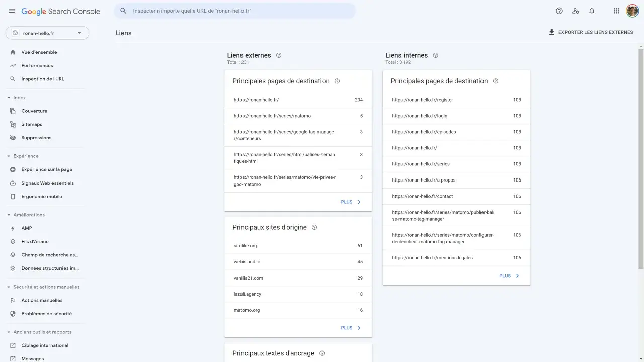Click help icon beside Liens internes
The image size is (644, 362).
point(436,55)
